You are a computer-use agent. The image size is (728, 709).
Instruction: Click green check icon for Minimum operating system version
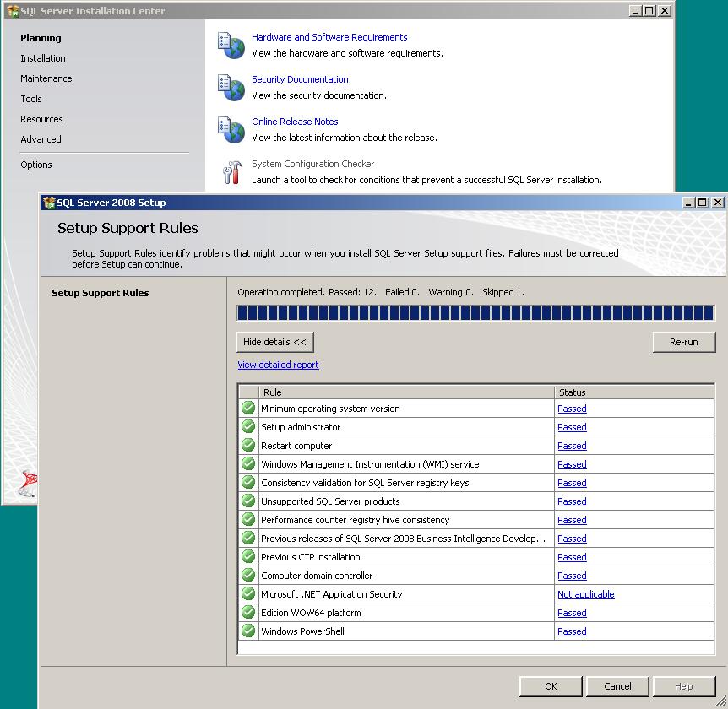pos(248,409)
